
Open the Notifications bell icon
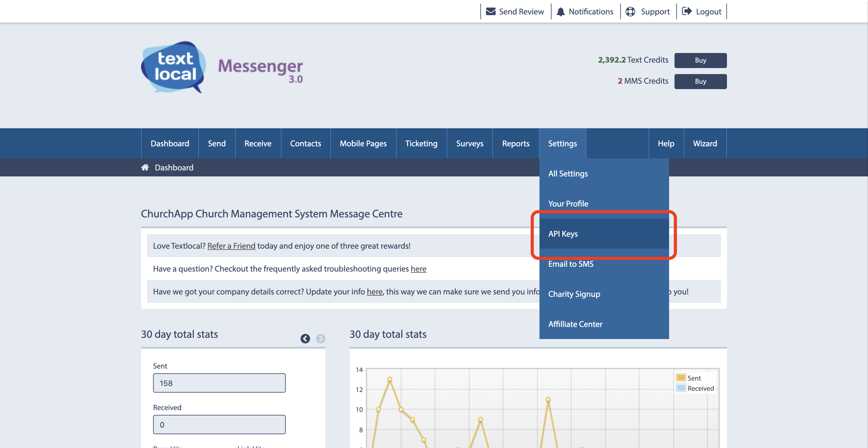pyautogui.click(x=560, y=11)
